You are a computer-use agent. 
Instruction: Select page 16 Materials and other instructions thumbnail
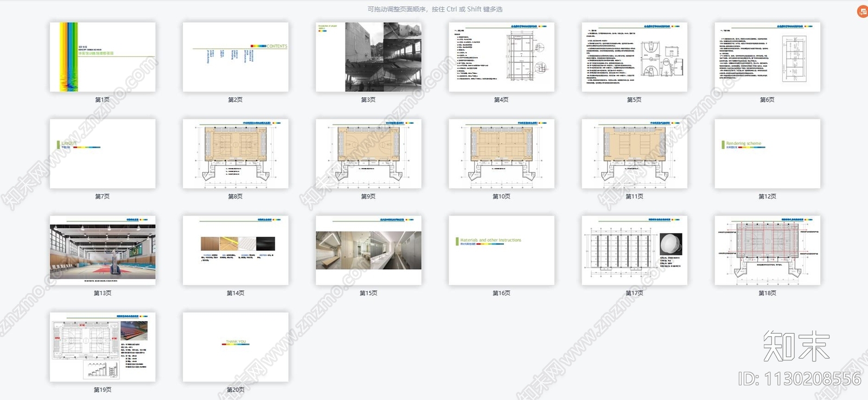tap(501, 251)
